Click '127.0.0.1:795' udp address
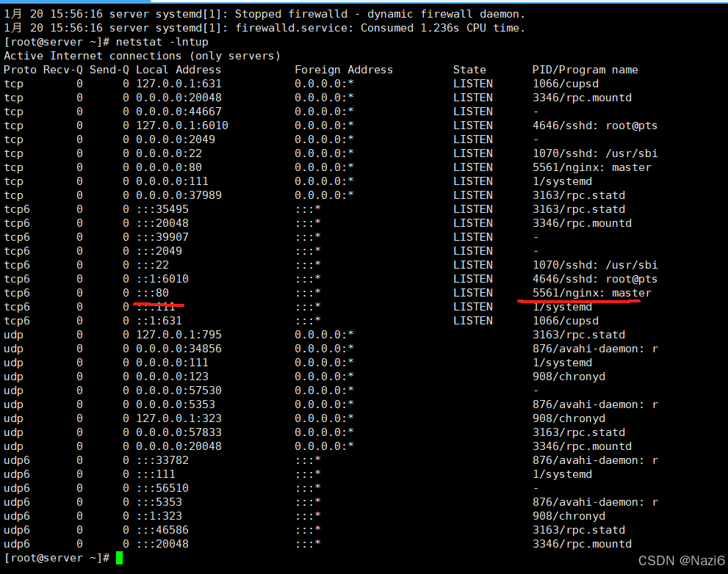Screen dimensions: 728x574 point(179,335)
